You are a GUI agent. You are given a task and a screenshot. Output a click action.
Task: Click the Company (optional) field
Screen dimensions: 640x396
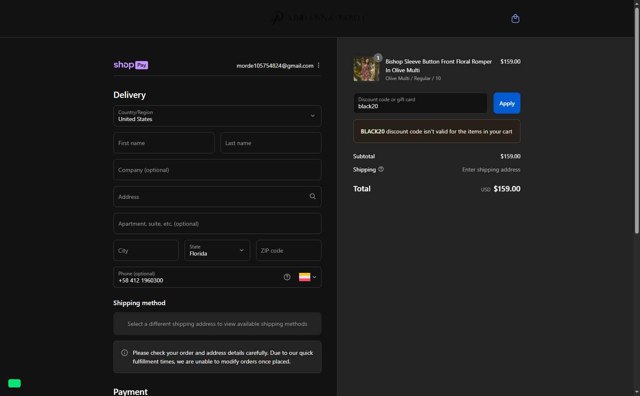pos(217,170)
